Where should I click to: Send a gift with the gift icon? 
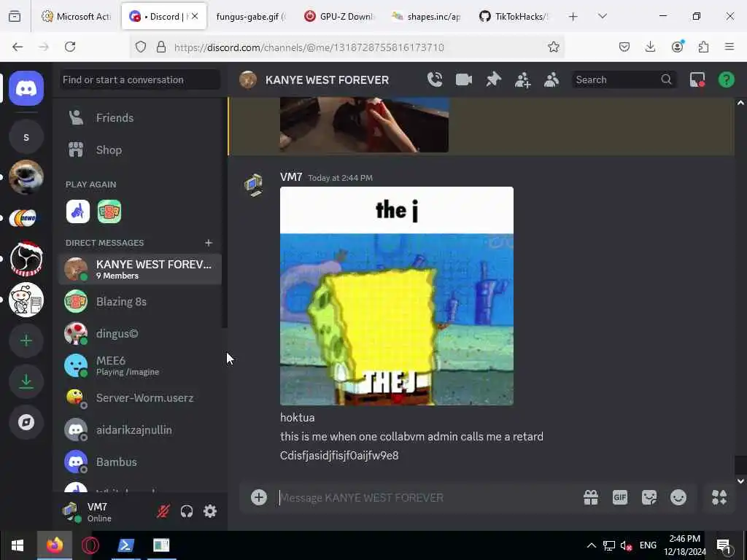[591, 497]
